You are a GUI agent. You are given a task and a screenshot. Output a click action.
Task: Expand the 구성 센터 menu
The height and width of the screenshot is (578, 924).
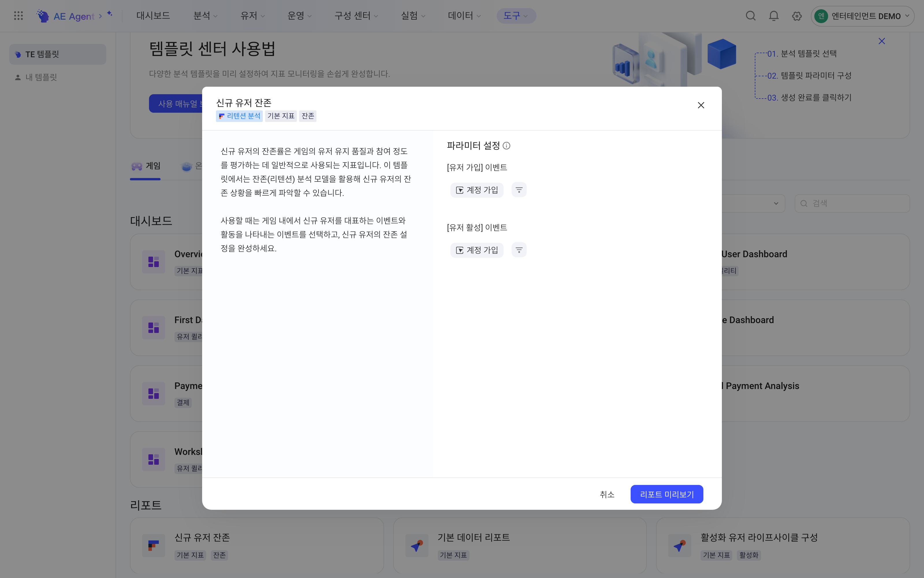pyautogui.click(x=356, y=16)
